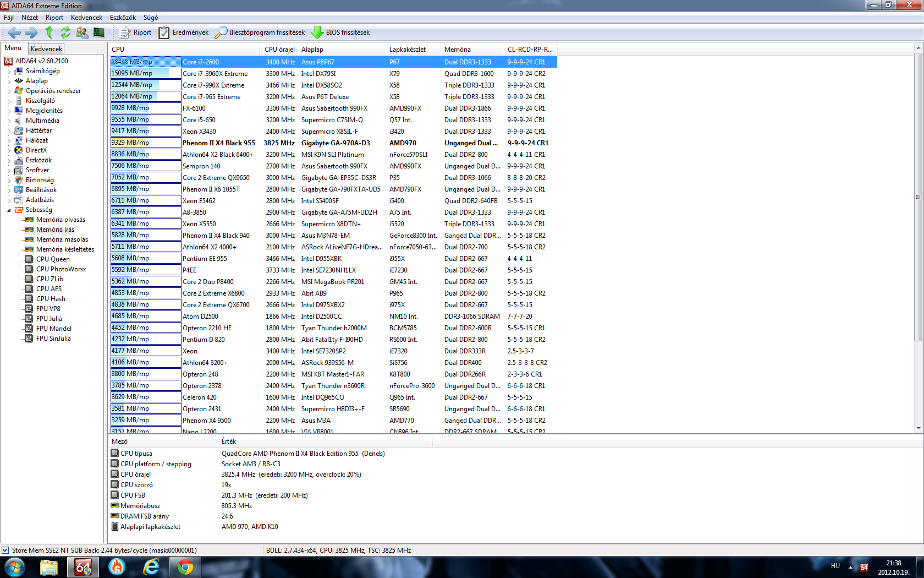Sort by the Lapkakészlet column header
Screen dimensions: 924x578
coord(413,50)
